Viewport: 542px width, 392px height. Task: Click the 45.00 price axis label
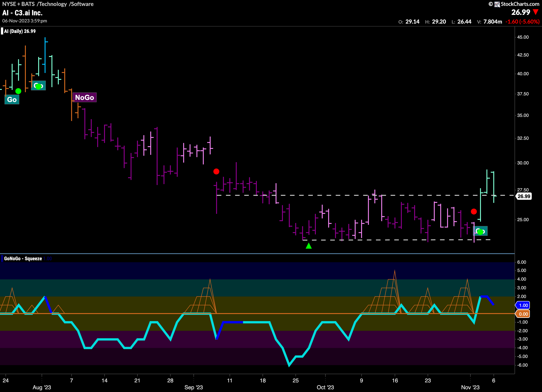click(523, 37)
